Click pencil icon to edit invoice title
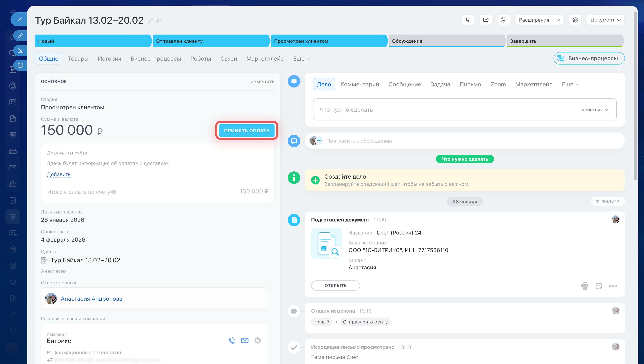 [x=150, y=21]
